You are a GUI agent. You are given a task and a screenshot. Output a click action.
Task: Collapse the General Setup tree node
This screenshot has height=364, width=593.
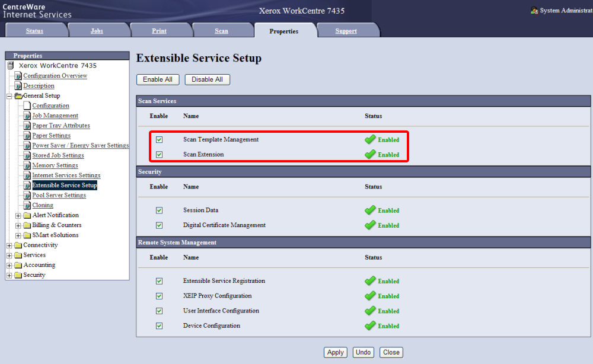9,96
